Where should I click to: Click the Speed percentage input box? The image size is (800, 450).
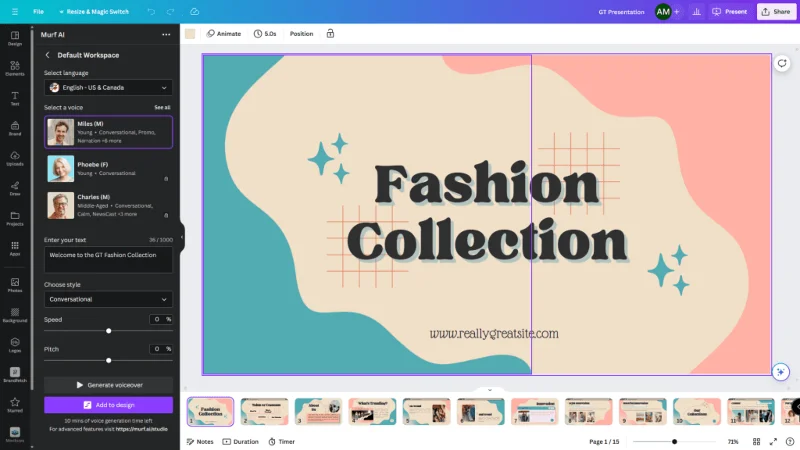161,319
